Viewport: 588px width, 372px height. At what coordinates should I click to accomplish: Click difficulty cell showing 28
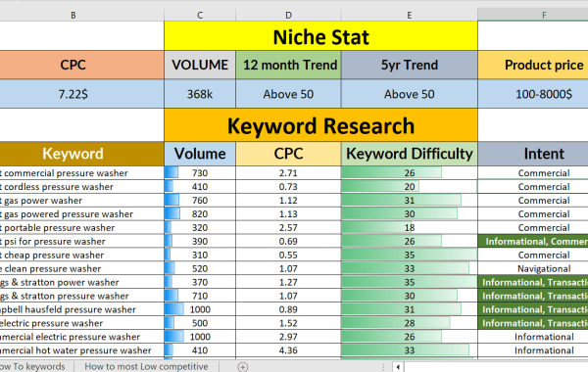click(409, 323)
